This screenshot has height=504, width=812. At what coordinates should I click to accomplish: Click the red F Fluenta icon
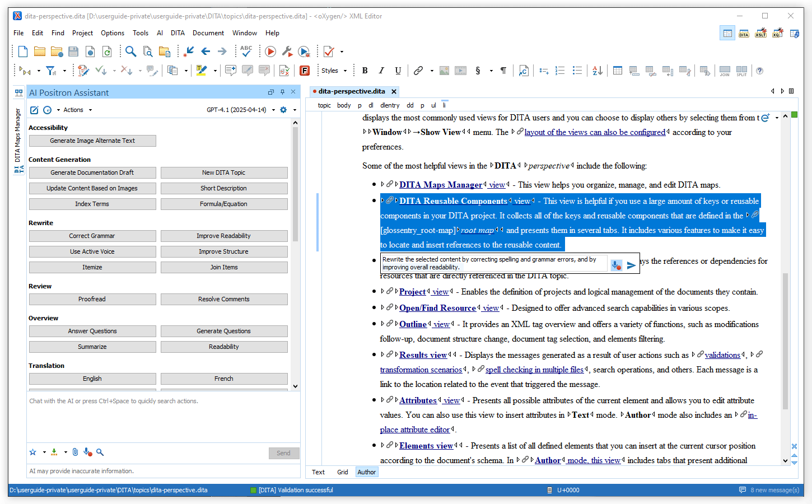pos(305,71)
